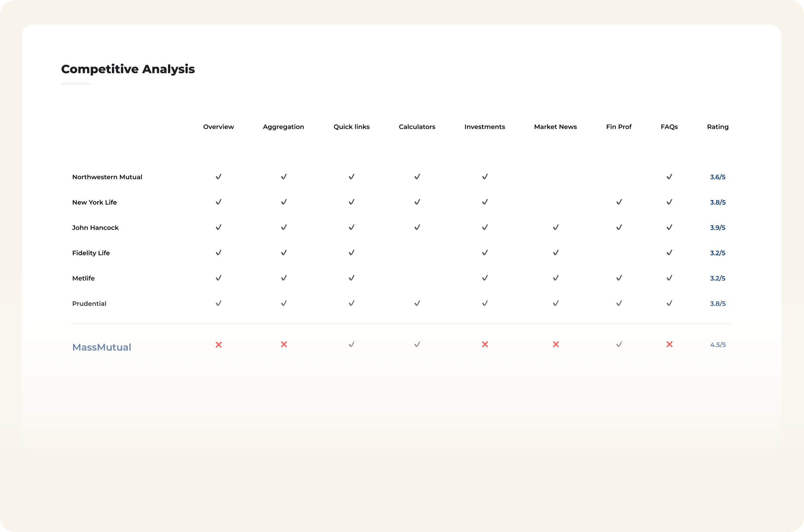Expand the MassMutual row details
The width and height of the screenshot is (804, 532).
(102, 347)
